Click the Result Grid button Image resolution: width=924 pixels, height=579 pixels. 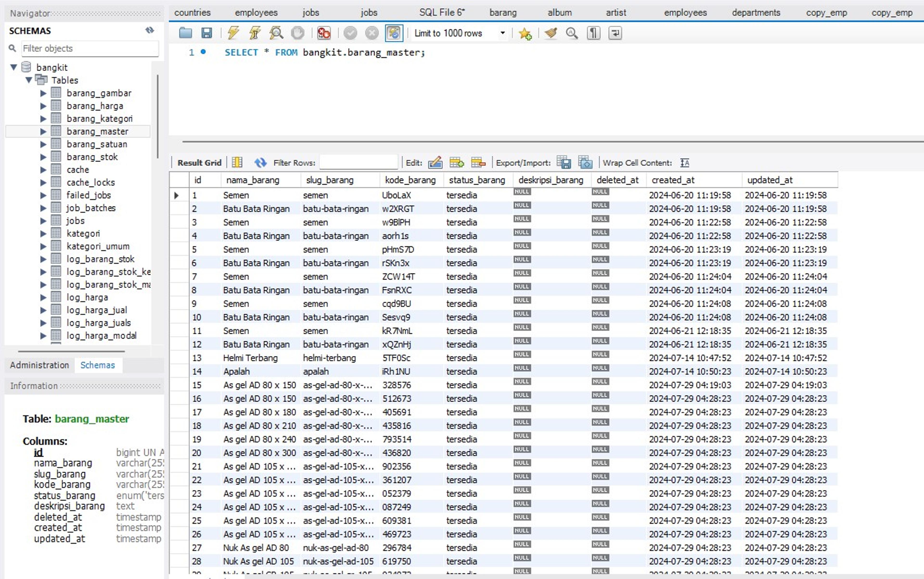coord(199,163)
